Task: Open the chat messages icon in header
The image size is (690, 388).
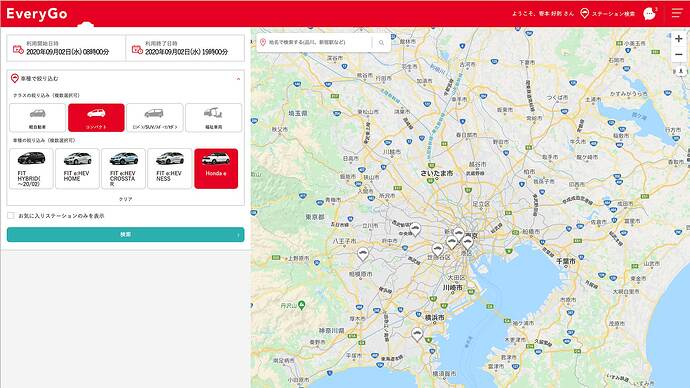Action: [649, 14]
